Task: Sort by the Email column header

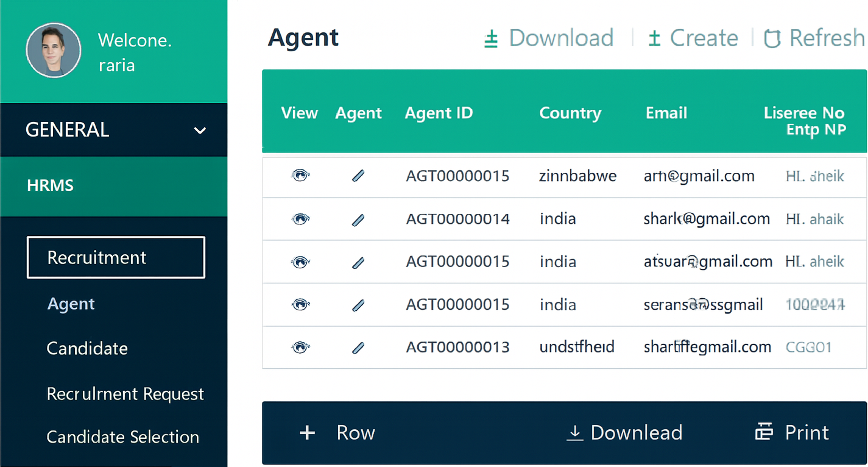Action: 666,113
